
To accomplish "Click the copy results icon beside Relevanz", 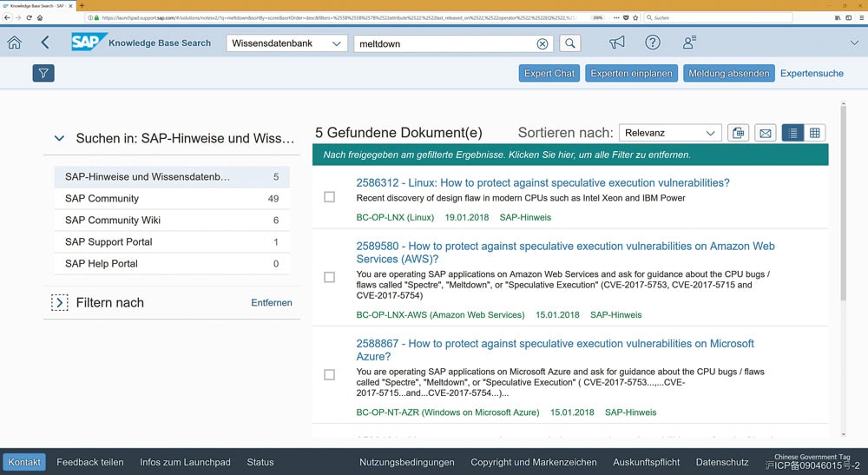I will [x=738, y=133].
